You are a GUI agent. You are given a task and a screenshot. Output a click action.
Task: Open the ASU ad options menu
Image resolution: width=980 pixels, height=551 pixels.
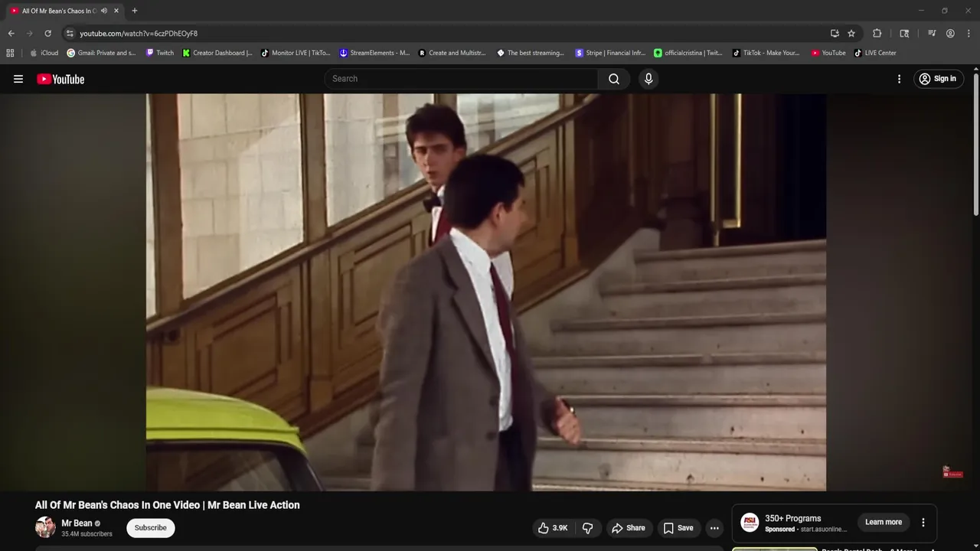[x=923, y=523]
